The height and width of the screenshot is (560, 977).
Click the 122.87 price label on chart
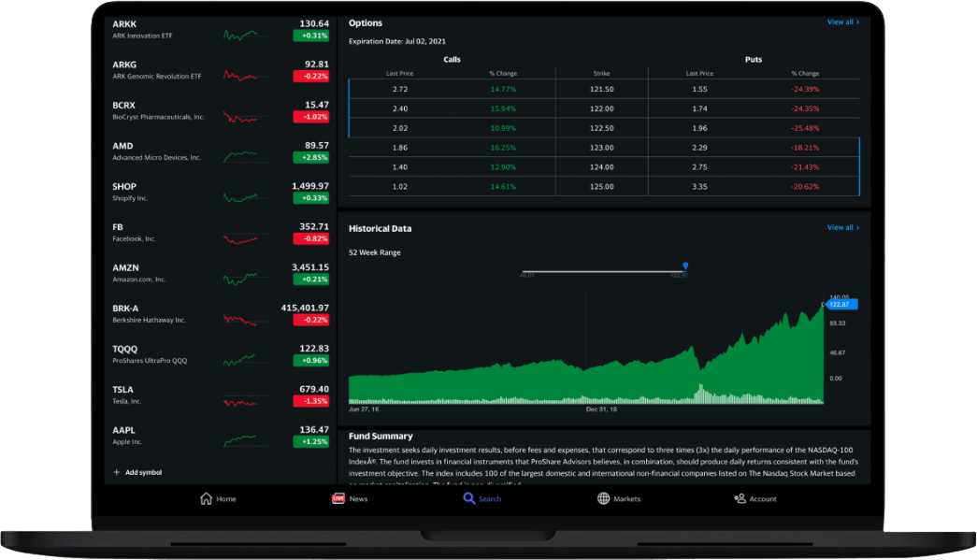[841, 304]
